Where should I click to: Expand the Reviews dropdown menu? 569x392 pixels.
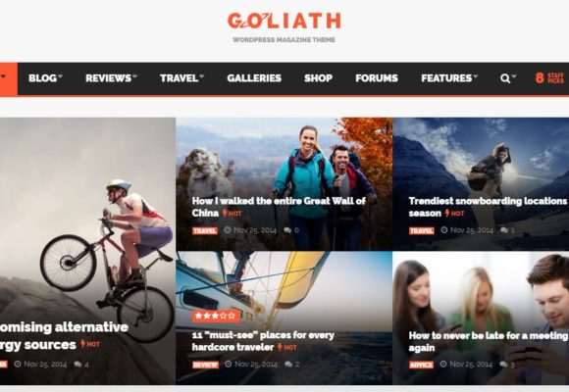[111, 78]
